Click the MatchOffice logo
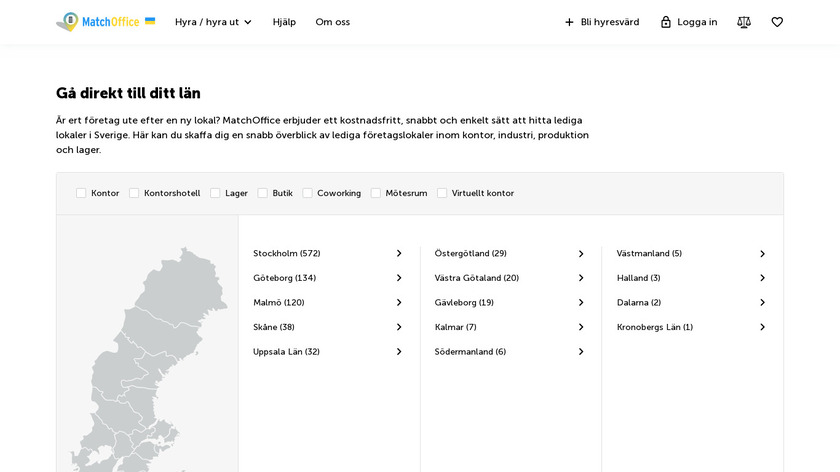 pyautogui.click(x=98, y=21)
